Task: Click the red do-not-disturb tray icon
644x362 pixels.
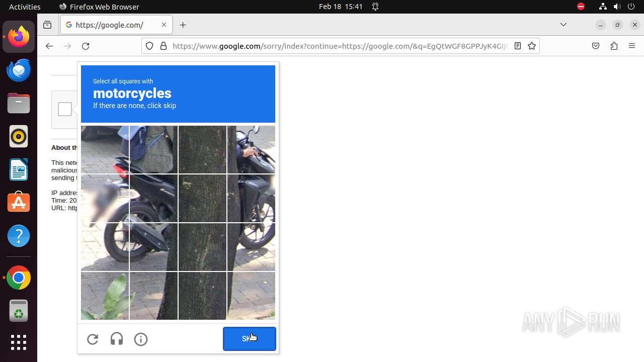Action: click(581, 7)
